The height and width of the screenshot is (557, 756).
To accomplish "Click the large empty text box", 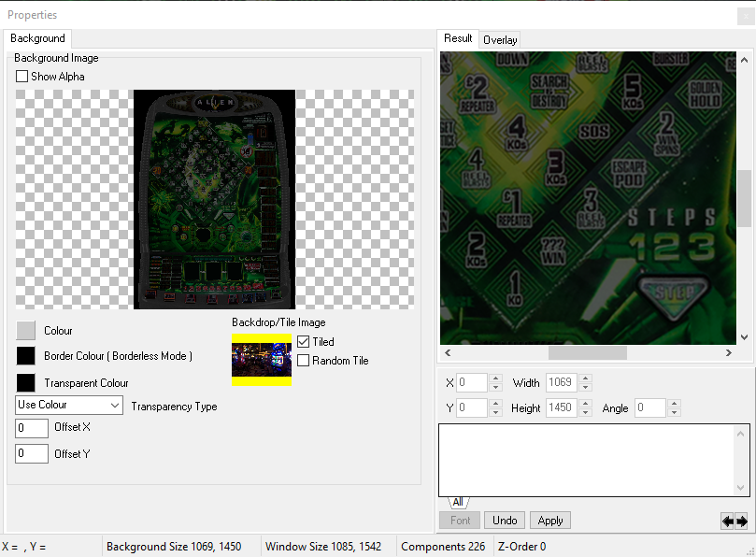I will tap(586, 460).
